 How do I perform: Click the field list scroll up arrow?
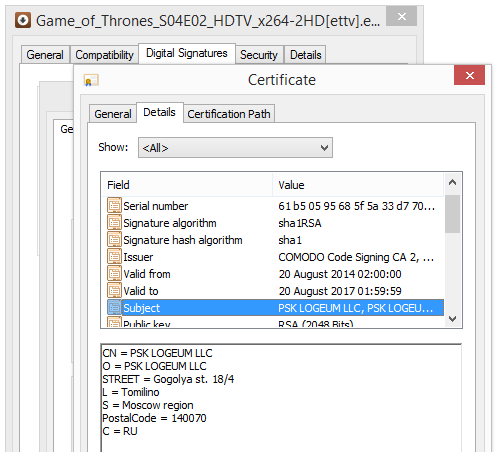[x=452, y=182]
